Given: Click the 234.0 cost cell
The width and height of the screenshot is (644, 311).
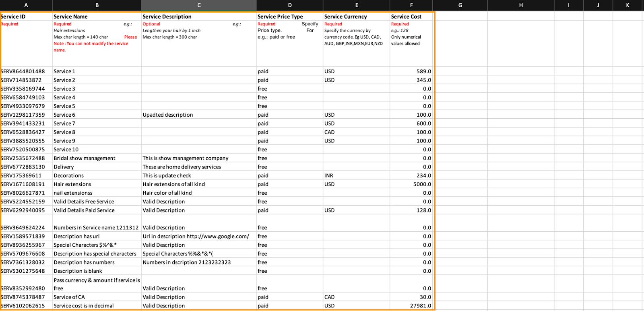Looking at the screenshot, I should pyautogui.click(x=411, y=175).
